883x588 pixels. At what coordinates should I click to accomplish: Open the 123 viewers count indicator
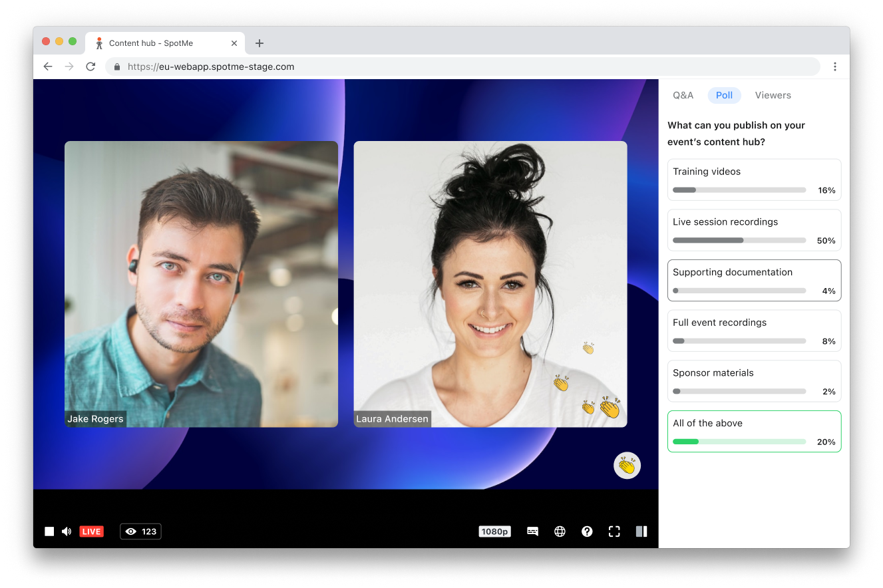coord(140,531)
